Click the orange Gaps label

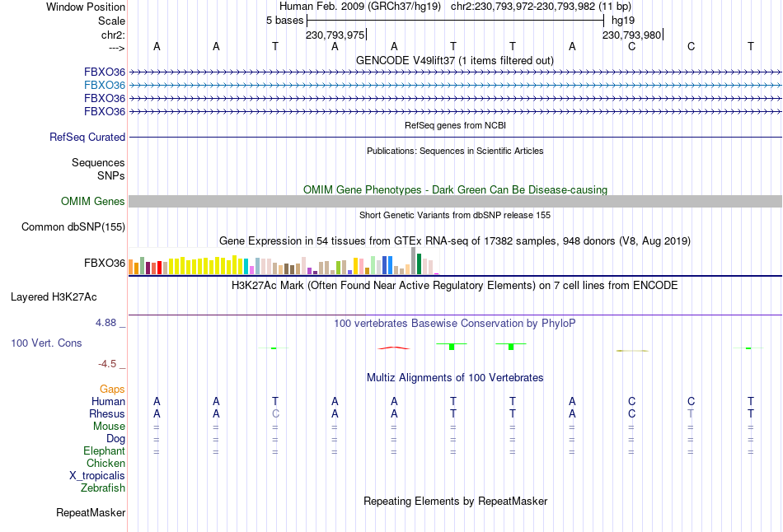coord(112,389)
